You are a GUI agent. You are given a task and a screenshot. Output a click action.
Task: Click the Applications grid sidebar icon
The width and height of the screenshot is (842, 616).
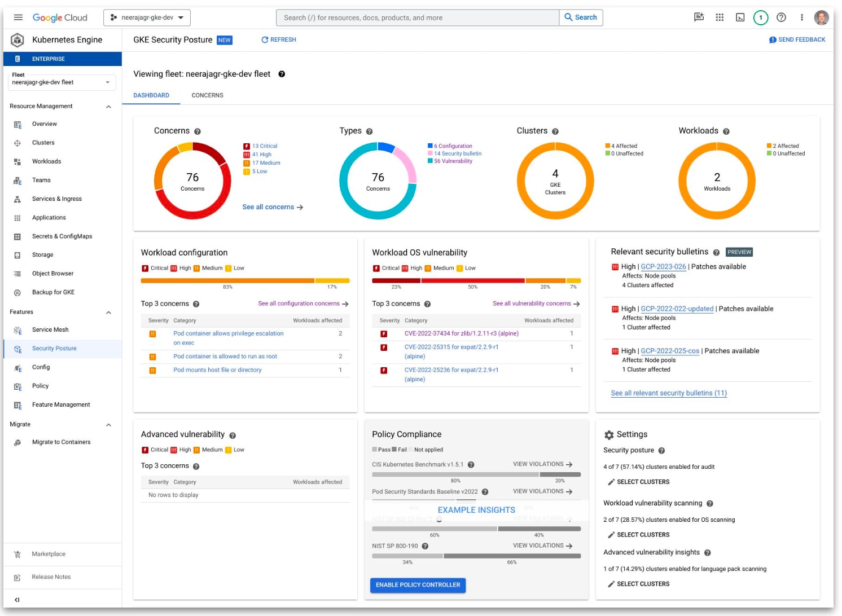pos(17,218)
